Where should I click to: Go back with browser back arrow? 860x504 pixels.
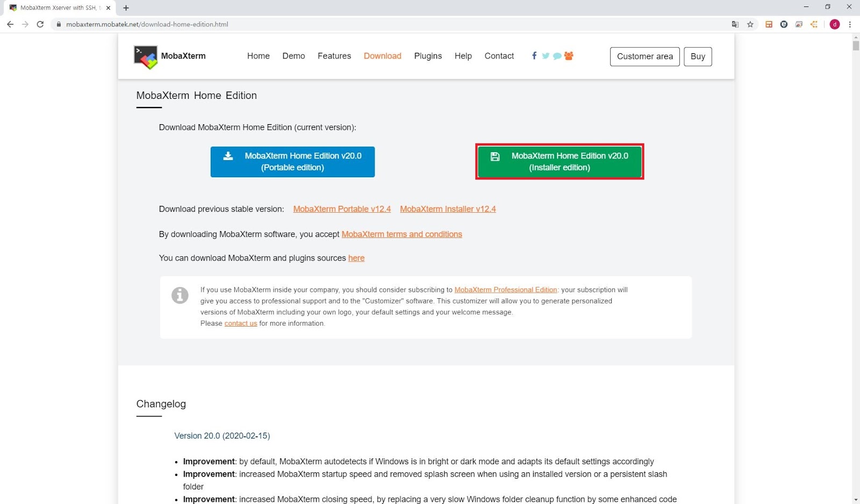click(10, 24)
